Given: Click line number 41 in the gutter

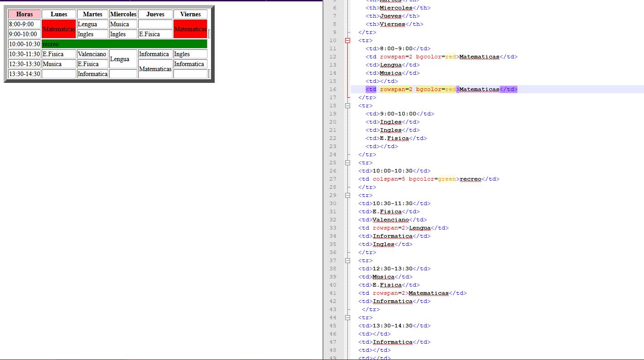Looking at the screenshot, I should click(x=333, y=293).
